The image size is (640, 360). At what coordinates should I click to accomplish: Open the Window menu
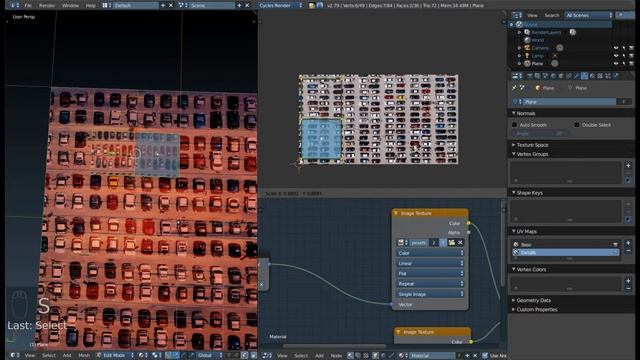pyautogui.click(x=70, y=6)
